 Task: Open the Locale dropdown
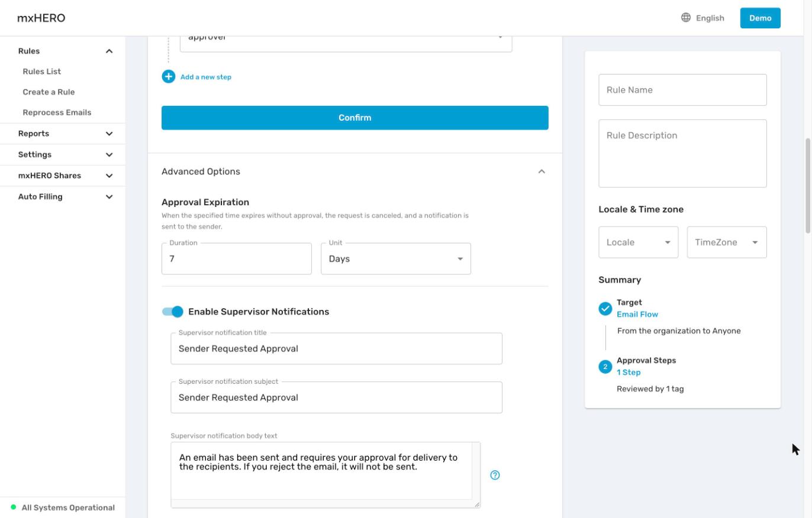point(638,242)
